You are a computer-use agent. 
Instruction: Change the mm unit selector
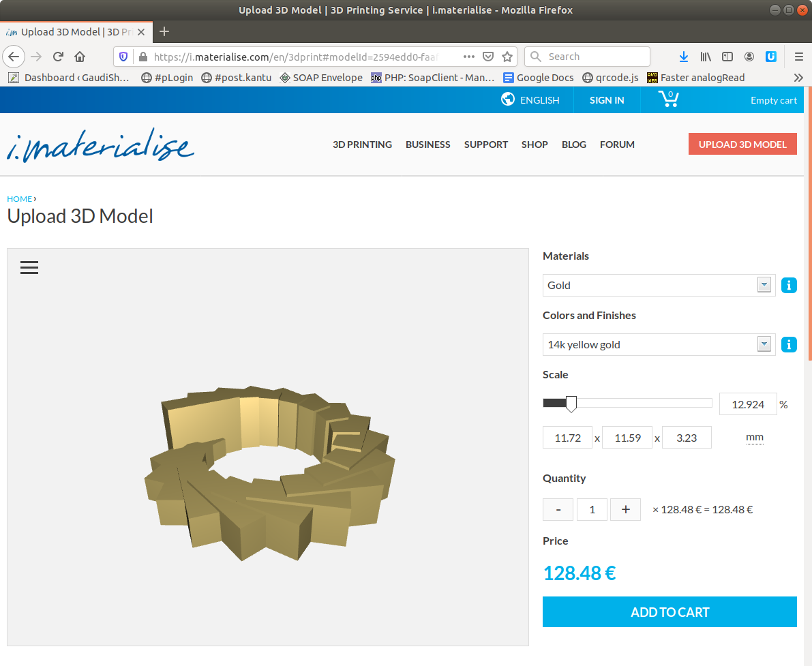click(755, 438)
